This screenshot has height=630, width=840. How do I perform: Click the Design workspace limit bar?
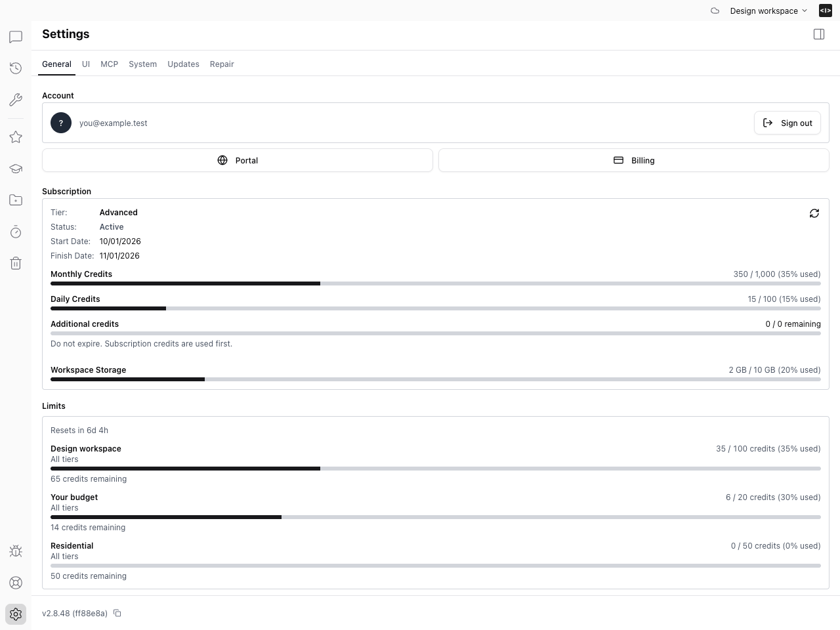coord(436,469)
